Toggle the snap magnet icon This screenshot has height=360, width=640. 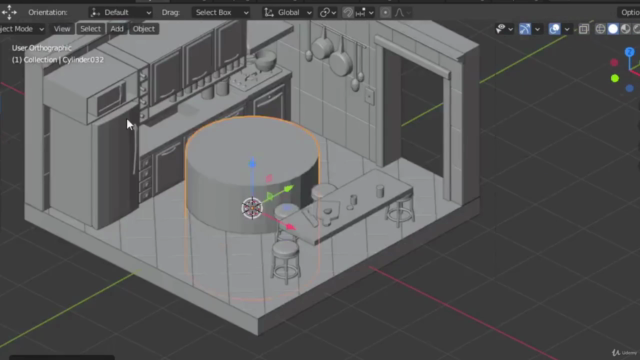pyautogui.click(x=348, y=13)
